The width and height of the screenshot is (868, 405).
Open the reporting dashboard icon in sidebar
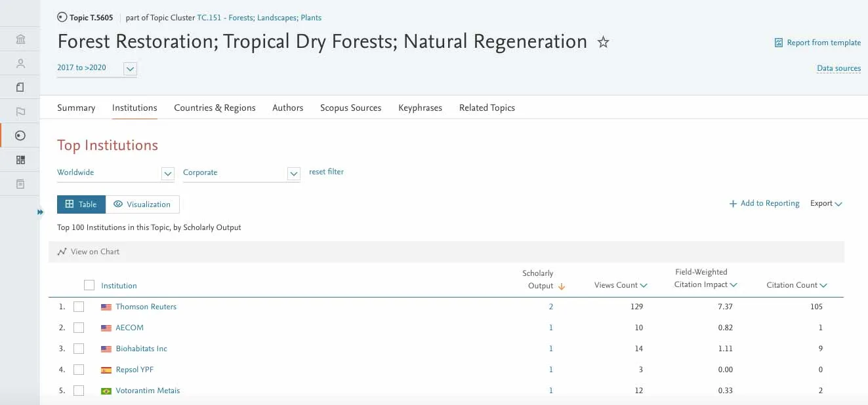coord(20,159)
